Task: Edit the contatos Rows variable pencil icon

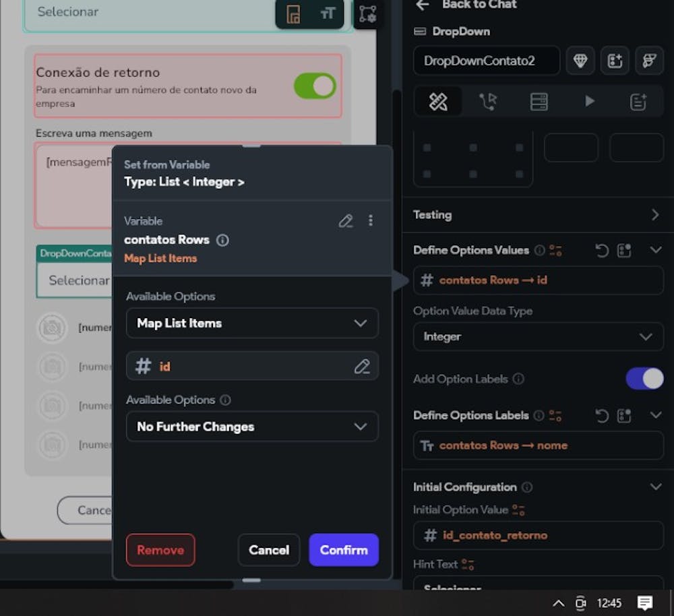Action: (346, 221)
